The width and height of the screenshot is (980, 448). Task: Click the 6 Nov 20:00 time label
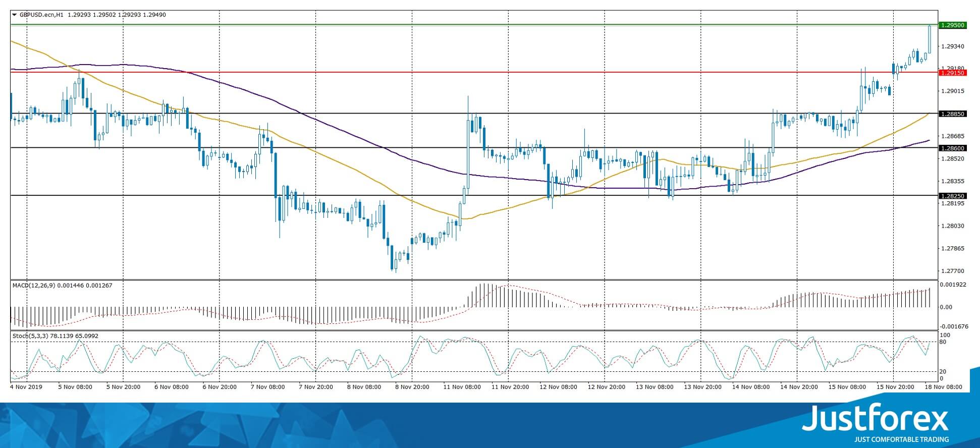pos(220,387)
